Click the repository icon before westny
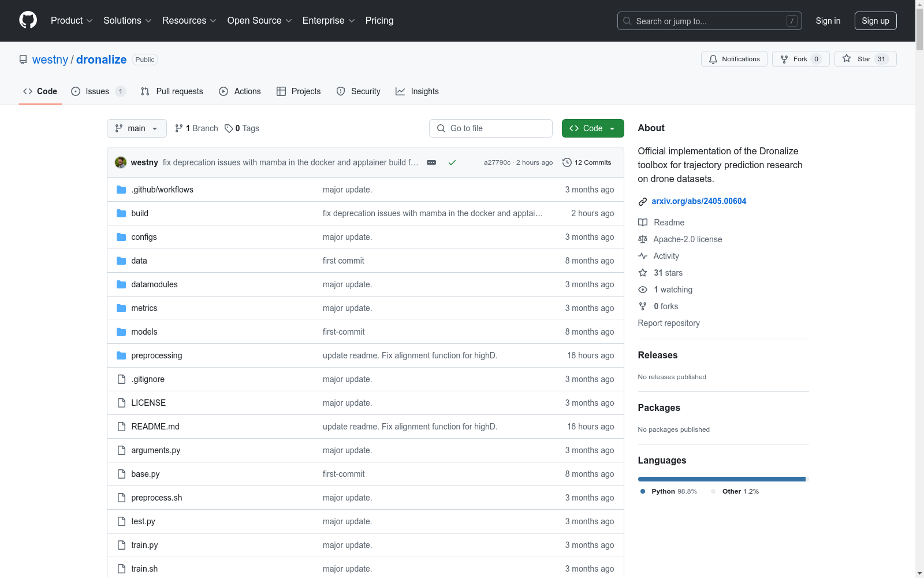924x578 pixels. [x=23, y=60]
